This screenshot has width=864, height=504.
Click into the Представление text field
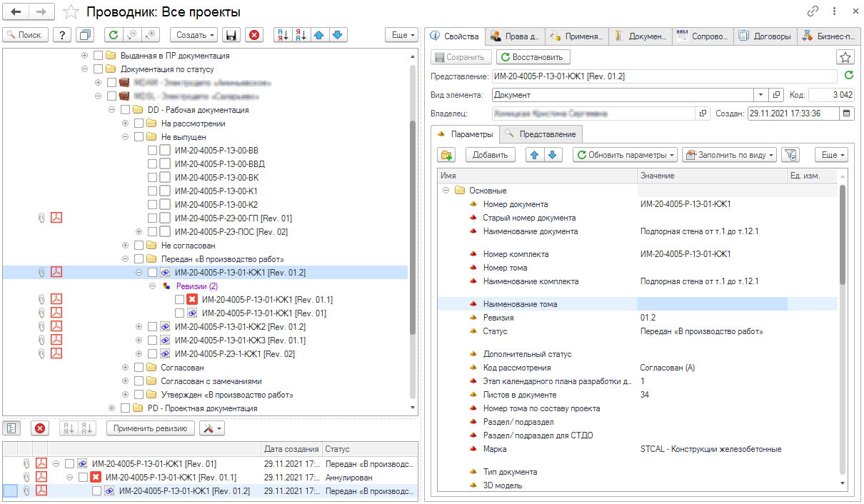click(x=664, y=76)
